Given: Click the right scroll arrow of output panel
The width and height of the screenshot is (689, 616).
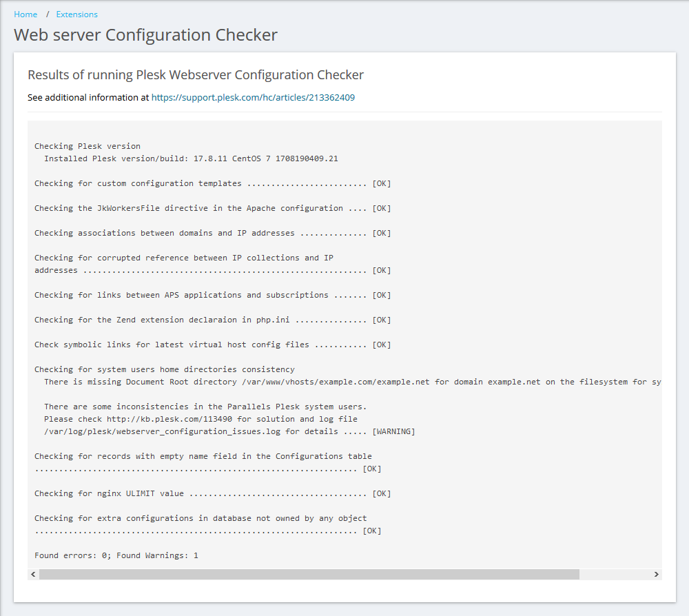Looking at the screenshot, I should [x=656, y=574].
